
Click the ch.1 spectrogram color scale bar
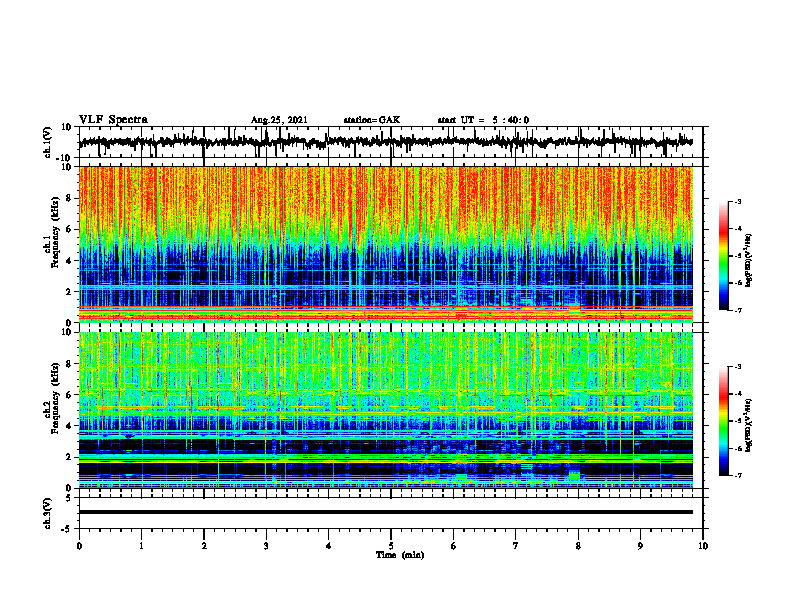point(724,256)
